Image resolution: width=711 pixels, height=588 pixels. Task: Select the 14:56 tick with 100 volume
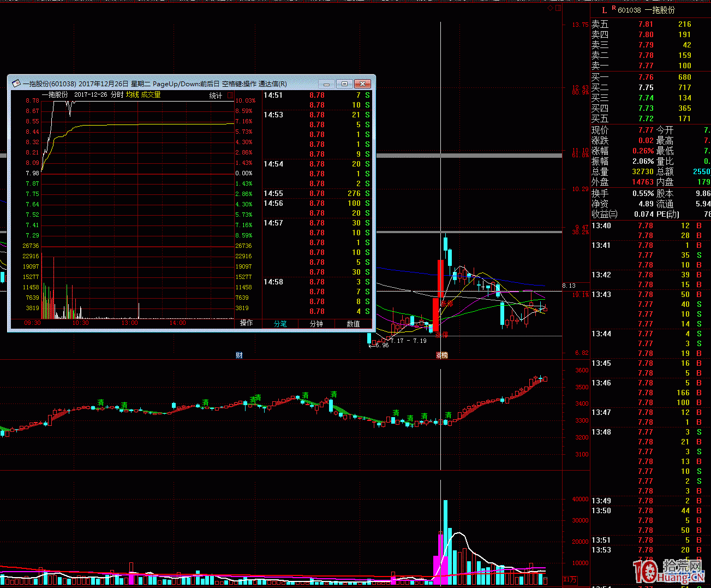click(317, 203)
